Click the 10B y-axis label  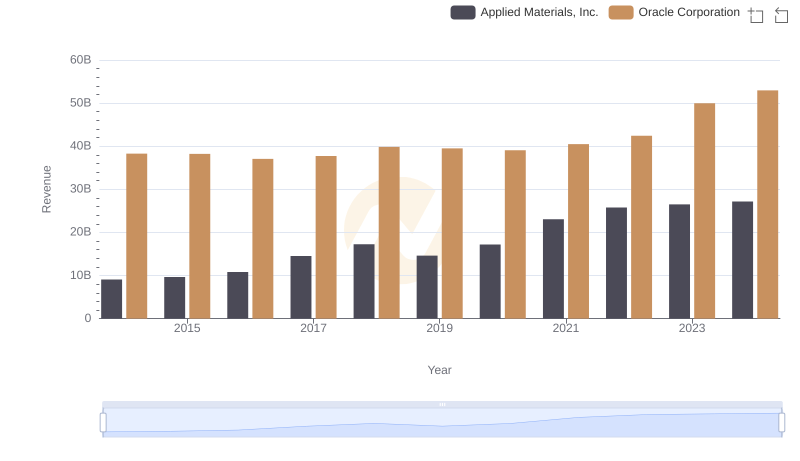coord(81,275)
